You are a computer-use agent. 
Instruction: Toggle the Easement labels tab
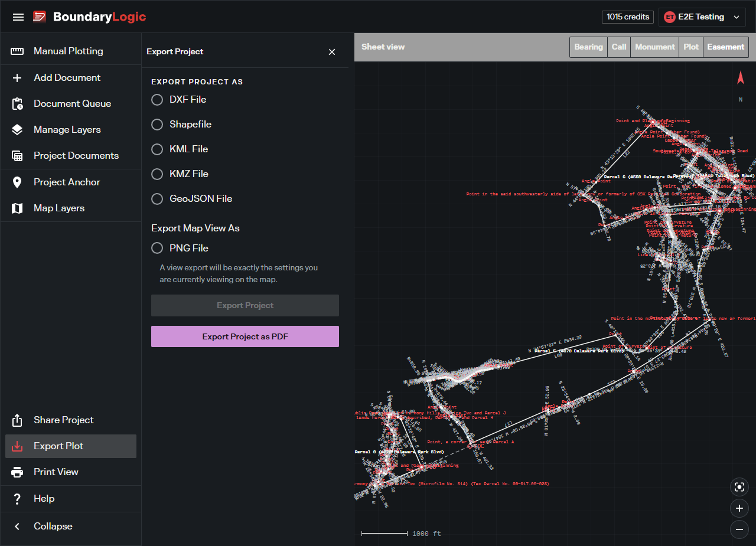coord(726,47)
